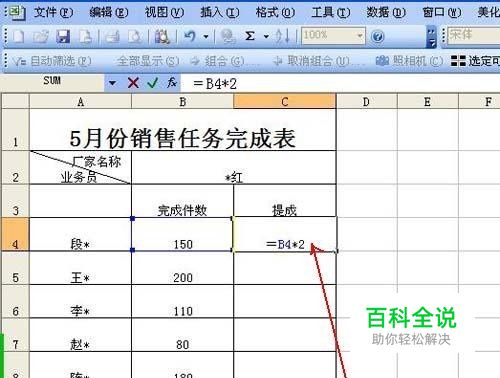Click the formula bar showing =B4*2

click(x=340, y=83)
